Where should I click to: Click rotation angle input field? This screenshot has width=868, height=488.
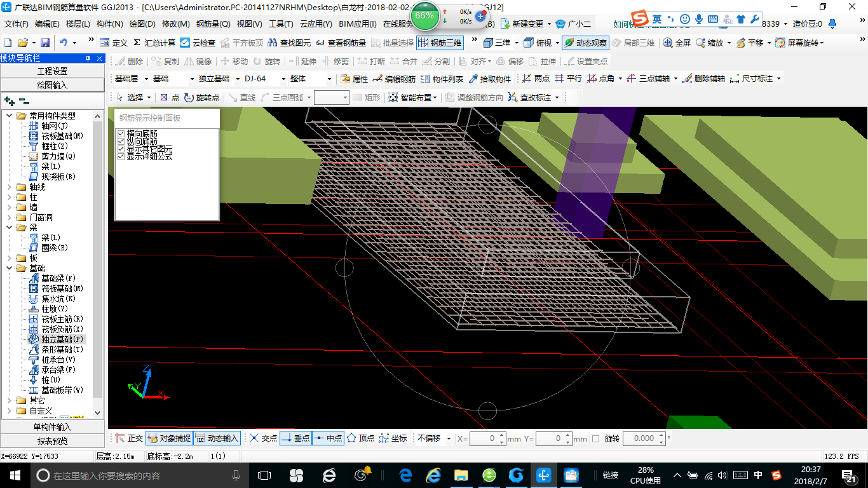(x=644, y=438)
